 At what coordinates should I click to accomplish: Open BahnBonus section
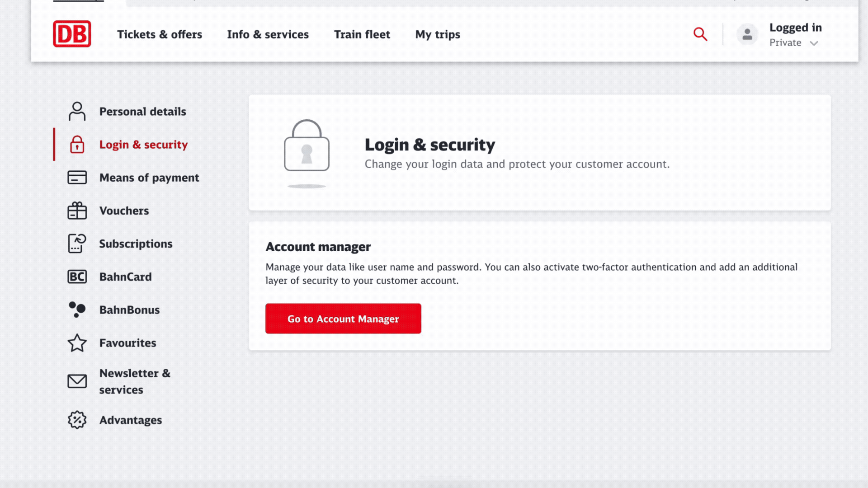coord(129,310)
